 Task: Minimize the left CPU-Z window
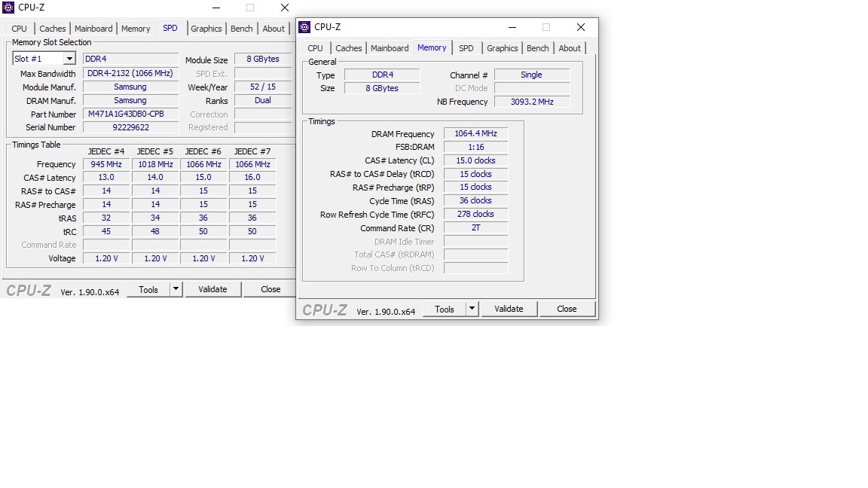(x=216, y=8)
